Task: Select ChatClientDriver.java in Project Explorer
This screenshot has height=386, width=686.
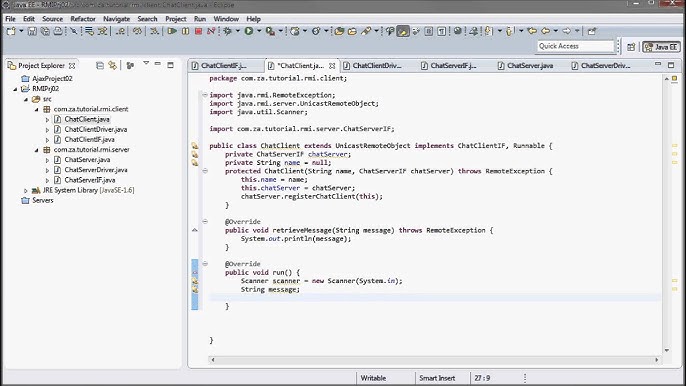Action: click(95, 130)
